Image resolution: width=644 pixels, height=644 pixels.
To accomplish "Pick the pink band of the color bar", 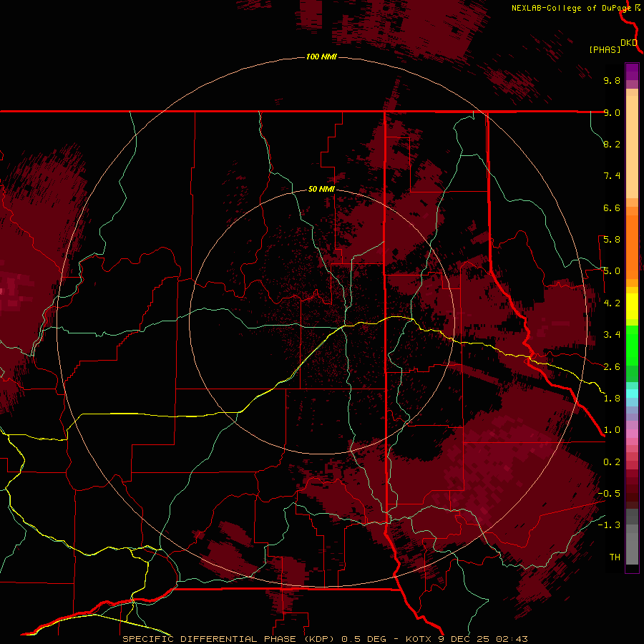I will [x=632, y=434].
